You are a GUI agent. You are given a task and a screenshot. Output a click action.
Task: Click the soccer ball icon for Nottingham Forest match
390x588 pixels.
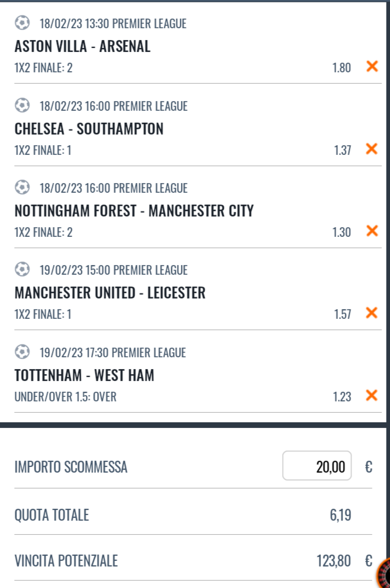22,188
